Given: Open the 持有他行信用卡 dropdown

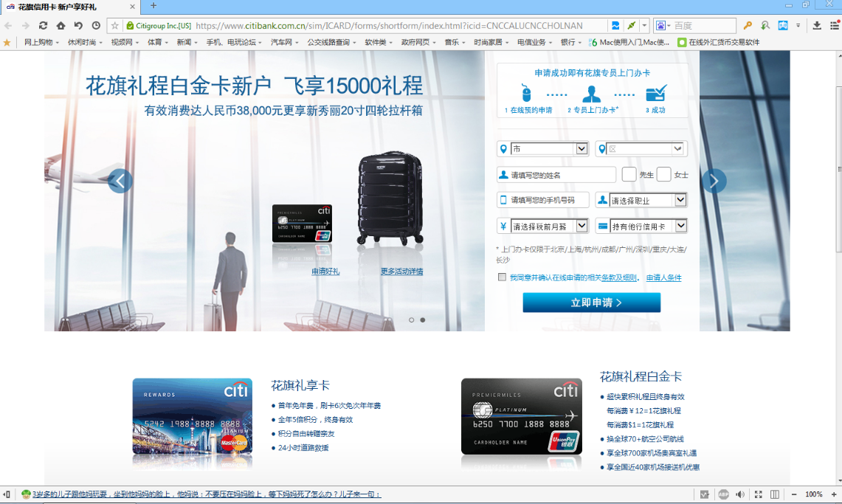Looking at the screenshot, I should coord(648,226).
